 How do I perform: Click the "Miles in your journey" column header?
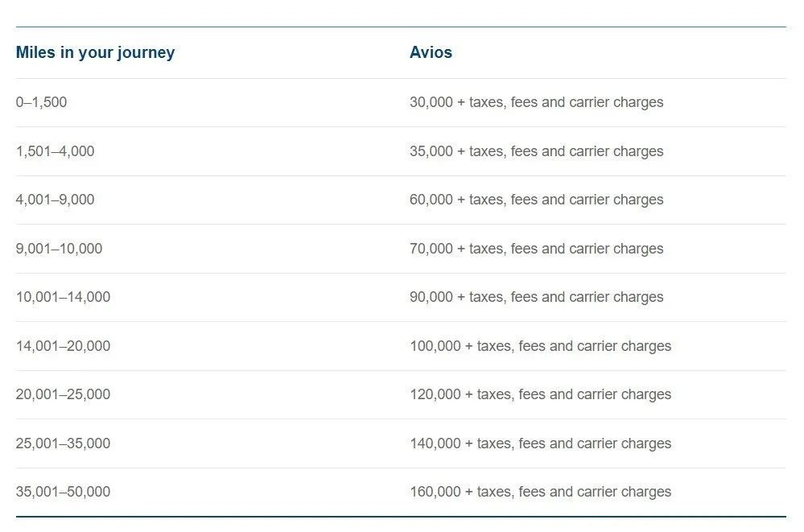[x=95, y=53]
